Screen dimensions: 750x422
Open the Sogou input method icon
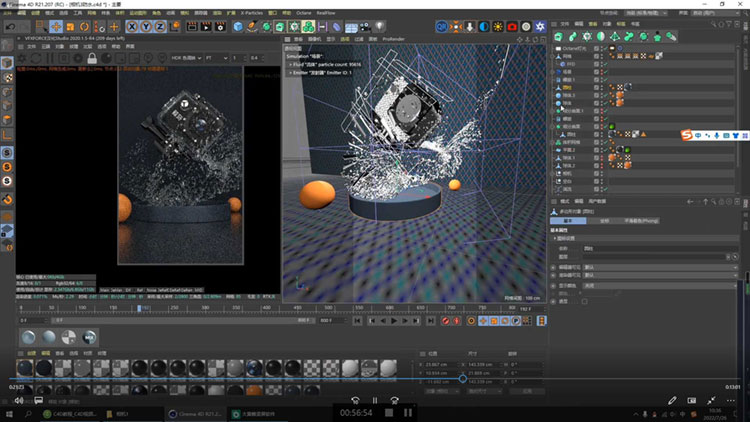(x=688, y=134)
